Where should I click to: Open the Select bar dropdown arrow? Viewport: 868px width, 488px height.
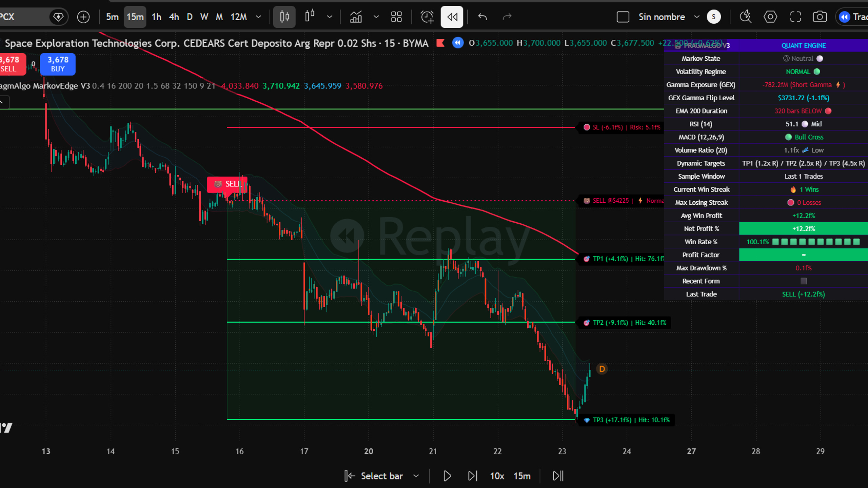(416, 476)
